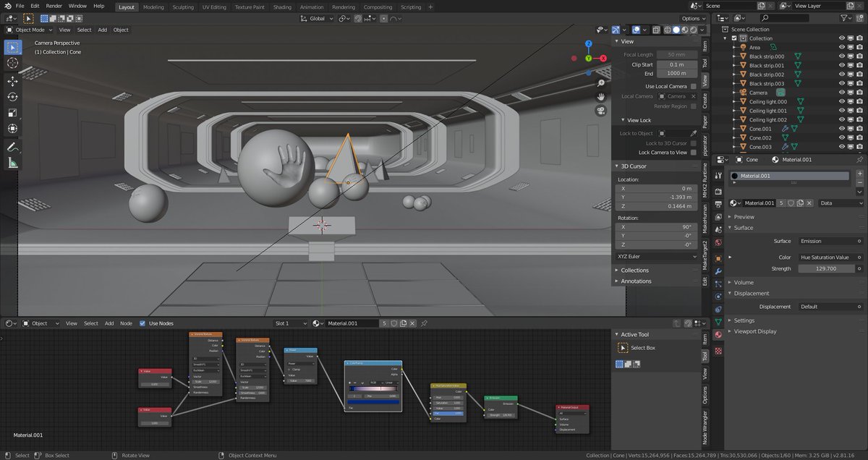Open the XYZ Euler rotation mode dropdown
The width and height of the screenshot is (868, 460).
pyautogui.click(x=656, y=256)
